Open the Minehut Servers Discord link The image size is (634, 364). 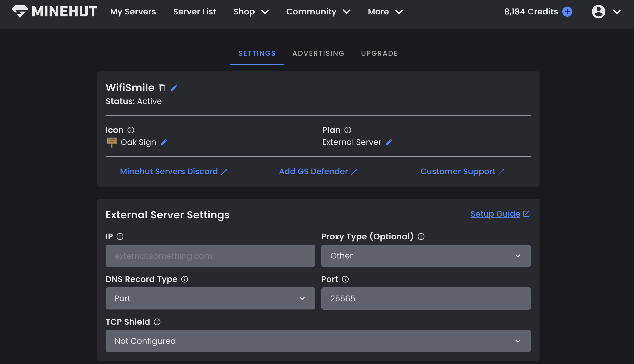click(174, 171)
